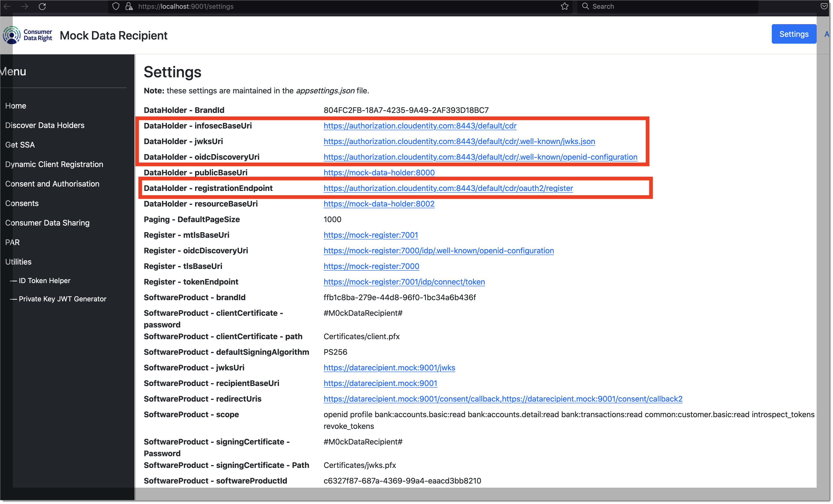Image resolution: width=833 pixels, height=504 pixels.
Task: Click the blue Settings button
Action: [x=794, y=34]
